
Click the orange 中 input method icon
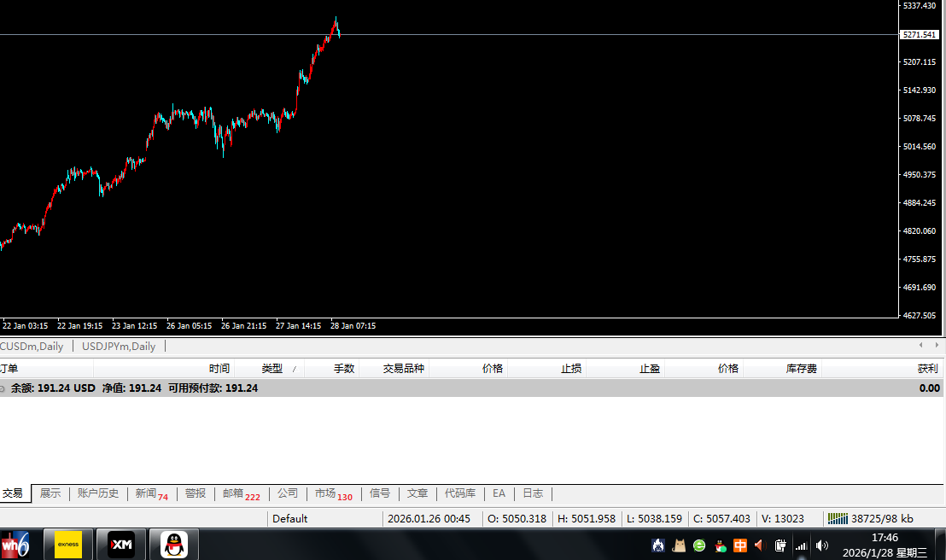(740, 545)
